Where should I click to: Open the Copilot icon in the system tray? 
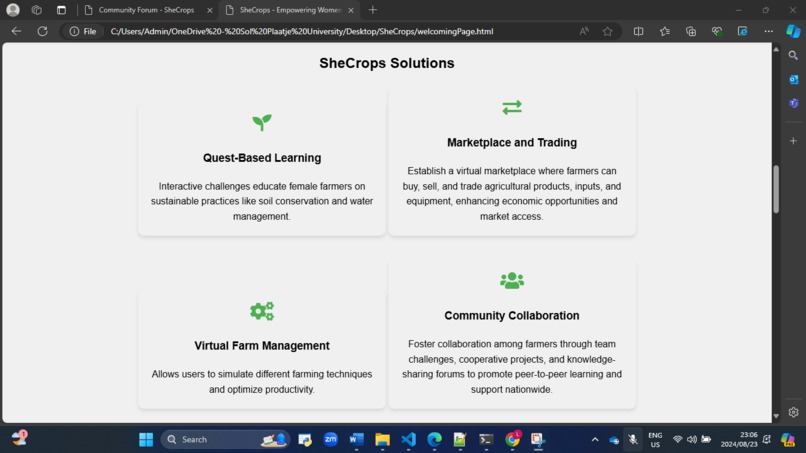click(x=787, y=439)
